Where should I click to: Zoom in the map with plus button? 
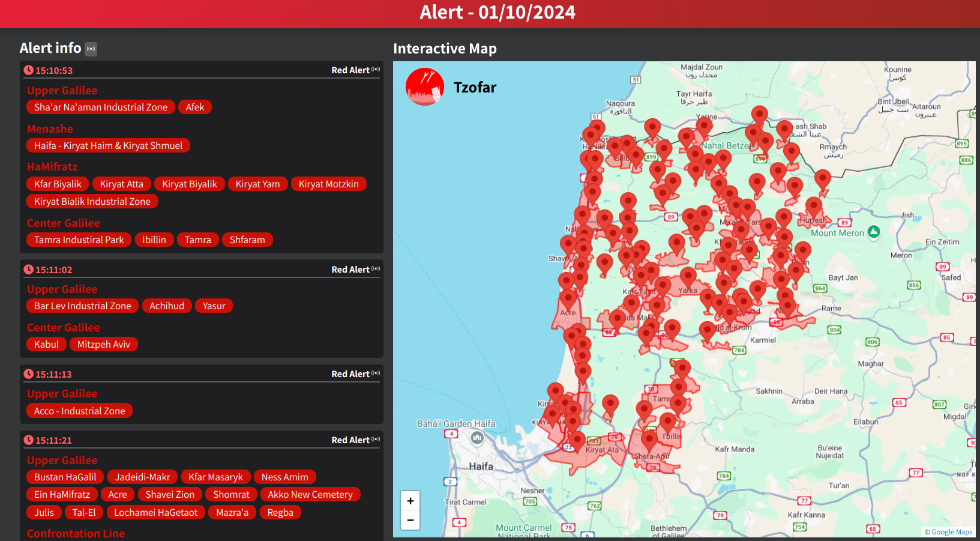click(410, 501)
